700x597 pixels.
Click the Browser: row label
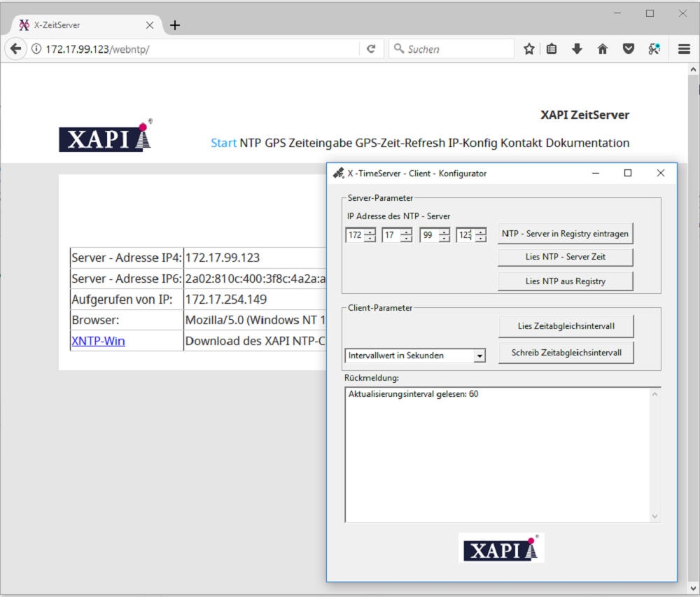95,321
